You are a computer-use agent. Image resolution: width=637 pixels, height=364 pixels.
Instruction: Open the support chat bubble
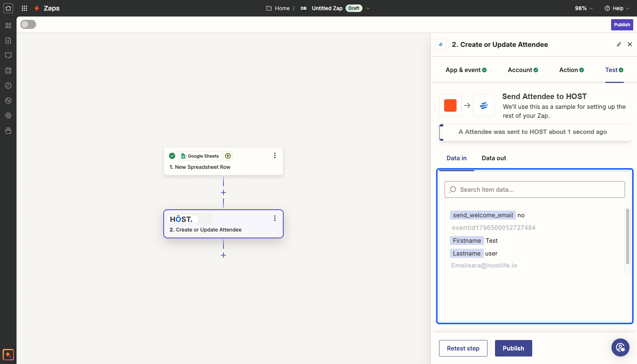620,347
